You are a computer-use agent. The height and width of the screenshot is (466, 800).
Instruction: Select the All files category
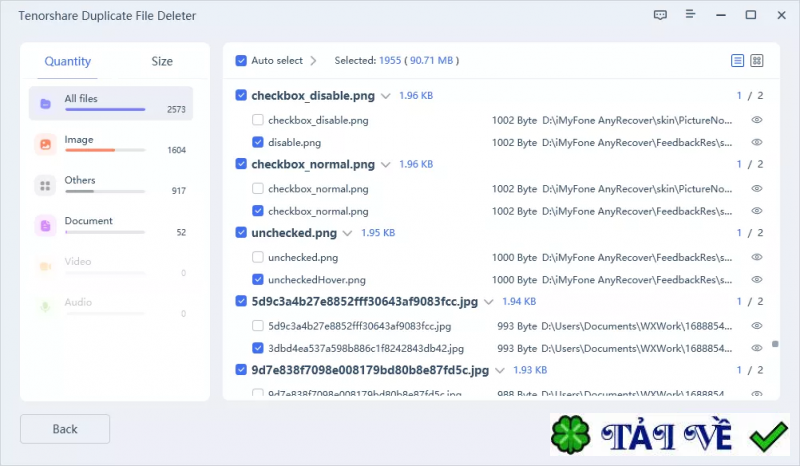click(111, 103)
